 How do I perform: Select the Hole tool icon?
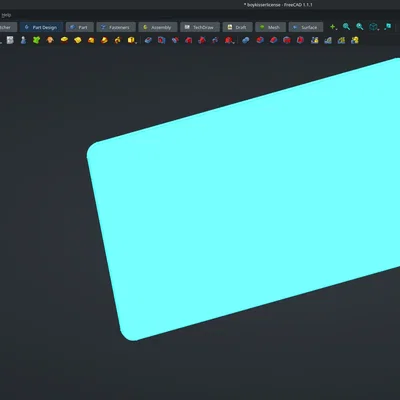[x=162, y=40]
